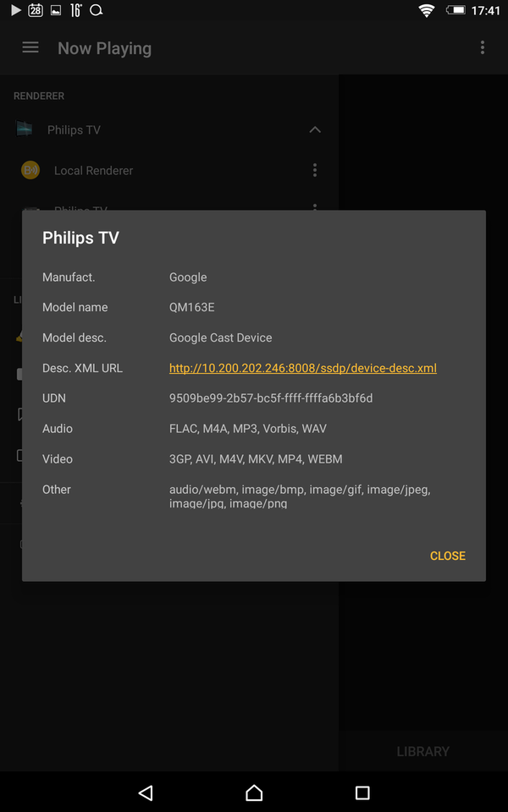Viewport: 508px width, 812px height.
Task: Open Android recent apps
Action: pyautogui.click(x=362, y=793)
